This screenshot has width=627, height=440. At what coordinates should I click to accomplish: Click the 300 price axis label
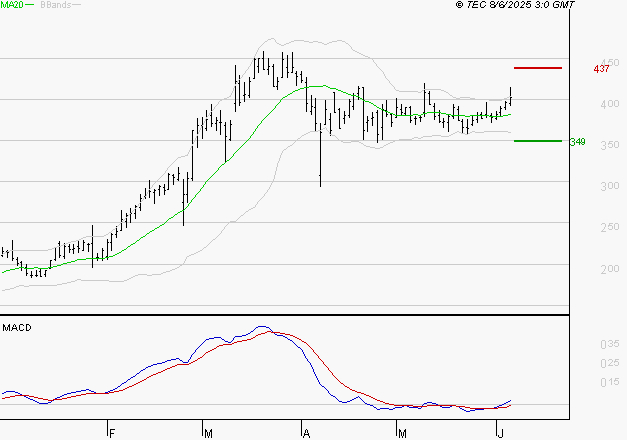point(610,186)
